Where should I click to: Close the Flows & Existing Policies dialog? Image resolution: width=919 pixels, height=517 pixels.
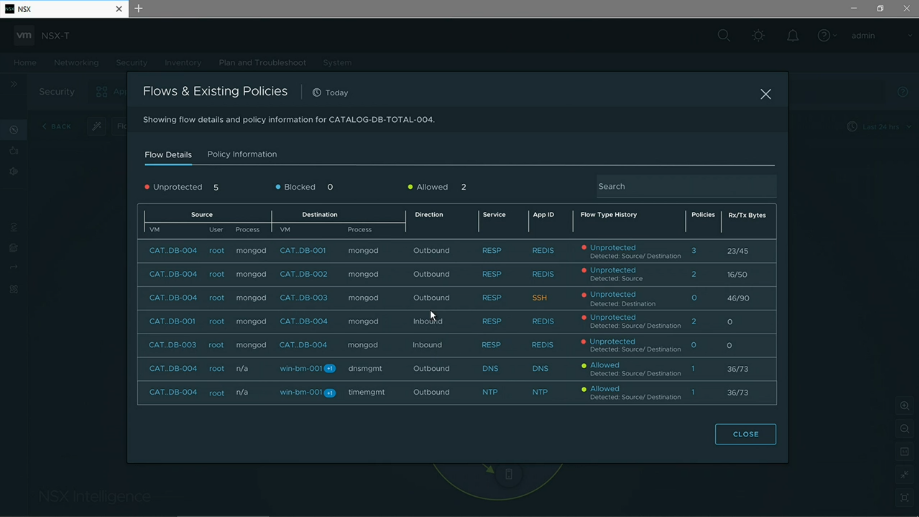pos(765,94)
